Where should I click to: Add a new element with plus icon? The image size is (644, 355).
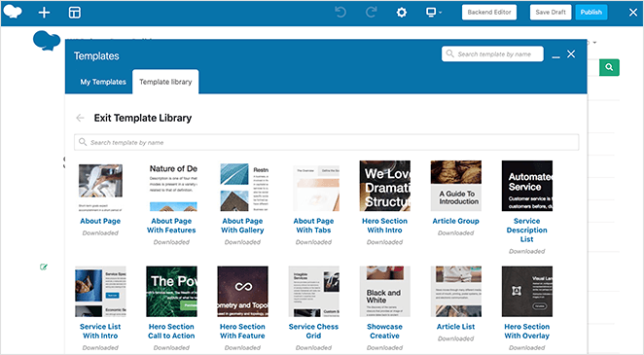(x=44, y=13)
